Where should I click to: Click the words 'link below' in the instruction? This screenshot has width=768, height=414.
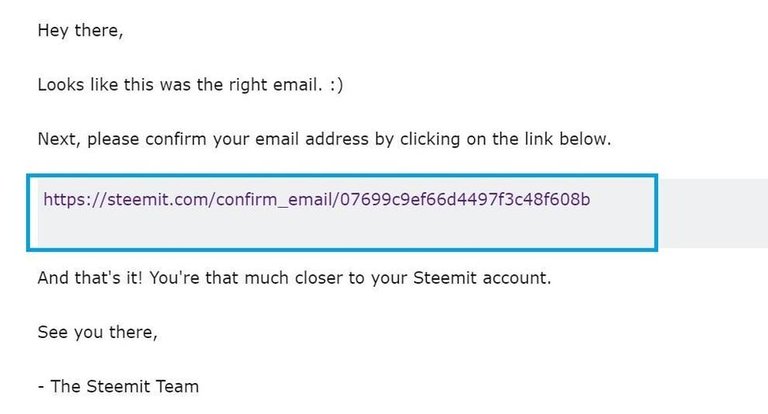[568, 139]
